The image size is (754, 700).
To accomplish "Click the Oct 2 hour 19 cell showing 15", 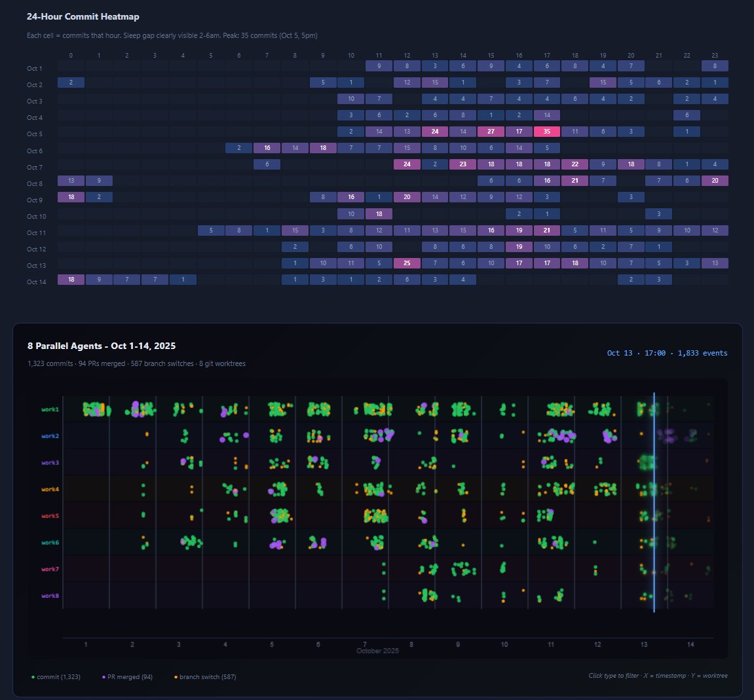I will [603, 83].
